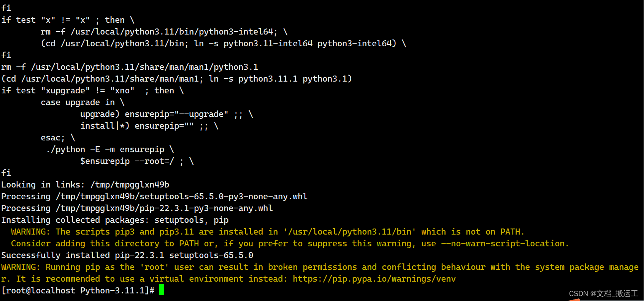Click the '/tmp/tmpgglxn49b' links path
The image size is (644, 301).
click(130, 185)
